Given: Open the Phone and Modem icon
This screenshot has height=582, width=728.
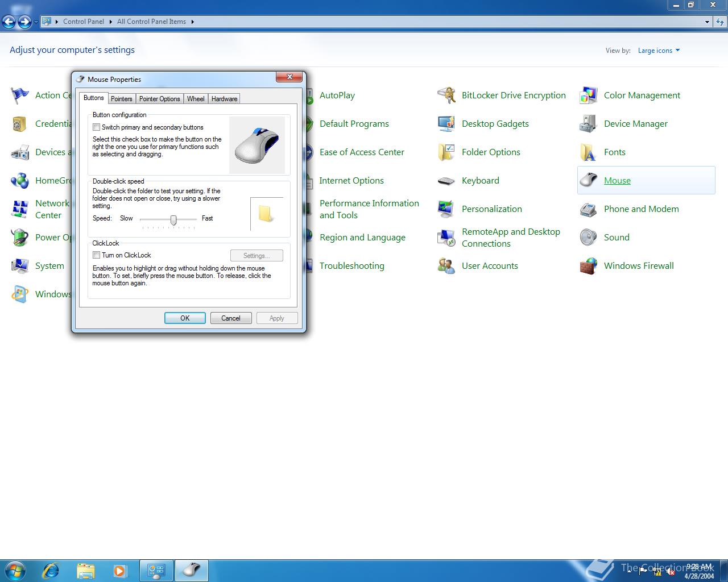Looking at the screenshot, I should tap(589, 209).
